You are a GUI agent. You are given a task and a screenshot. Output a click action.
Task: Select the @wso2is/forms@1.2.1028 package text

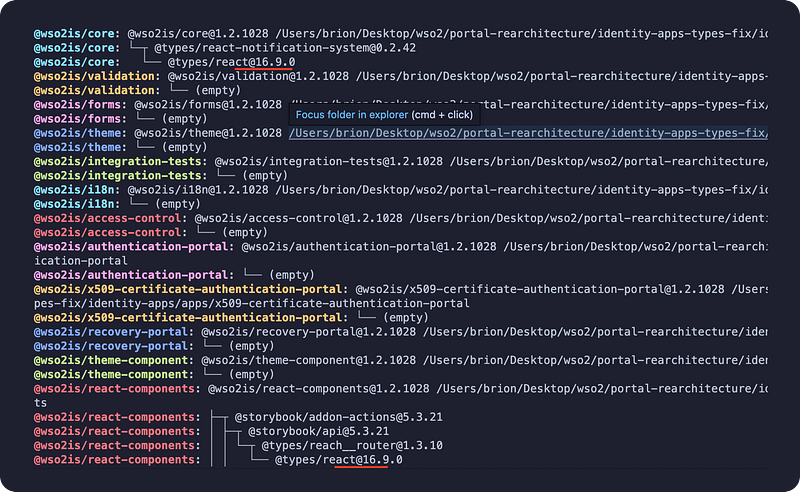pyautogui.click(x=208, y=105)
